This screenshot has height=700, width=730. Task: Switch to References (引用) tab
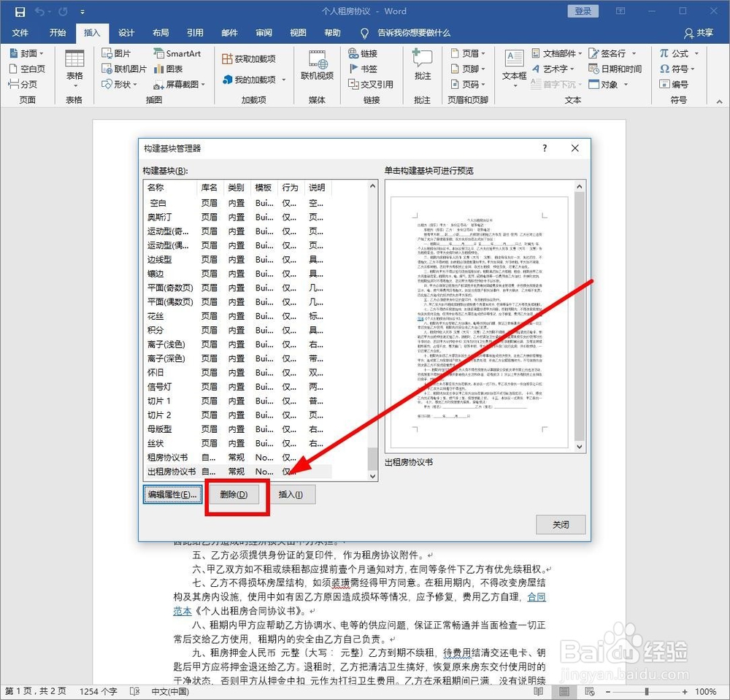pyautogui.click(x=195, y=33)
